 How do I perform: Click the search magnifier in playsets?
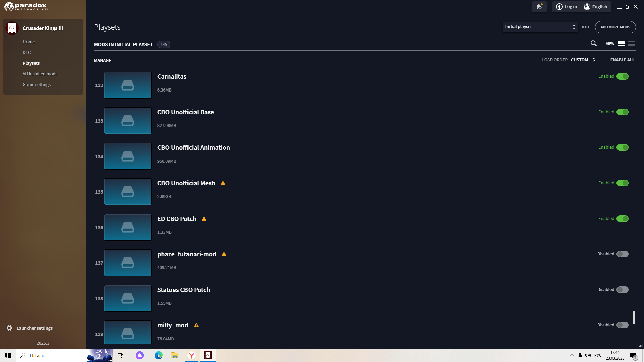(594, 44)
